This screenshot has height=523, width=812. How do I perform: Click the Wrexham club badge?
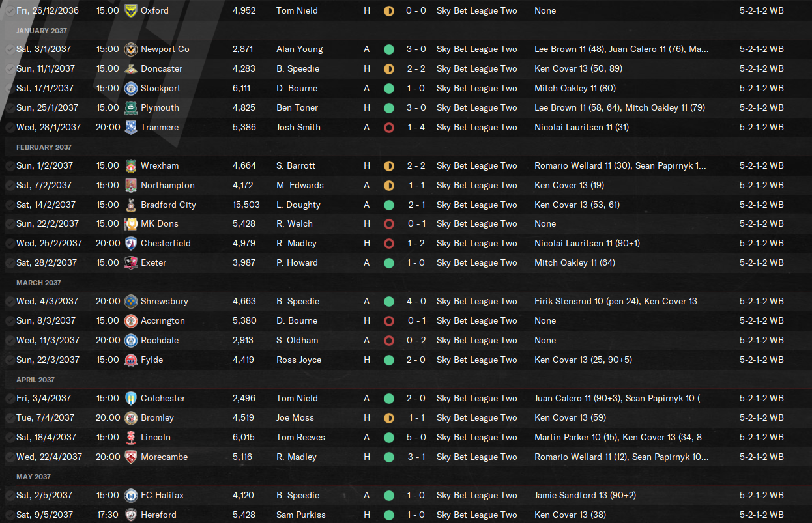point(131,166)
